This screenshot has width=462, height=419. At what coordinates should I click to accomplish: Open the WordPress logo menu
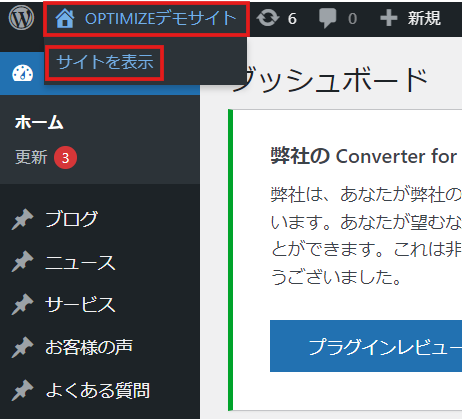(x=21, y=18)
